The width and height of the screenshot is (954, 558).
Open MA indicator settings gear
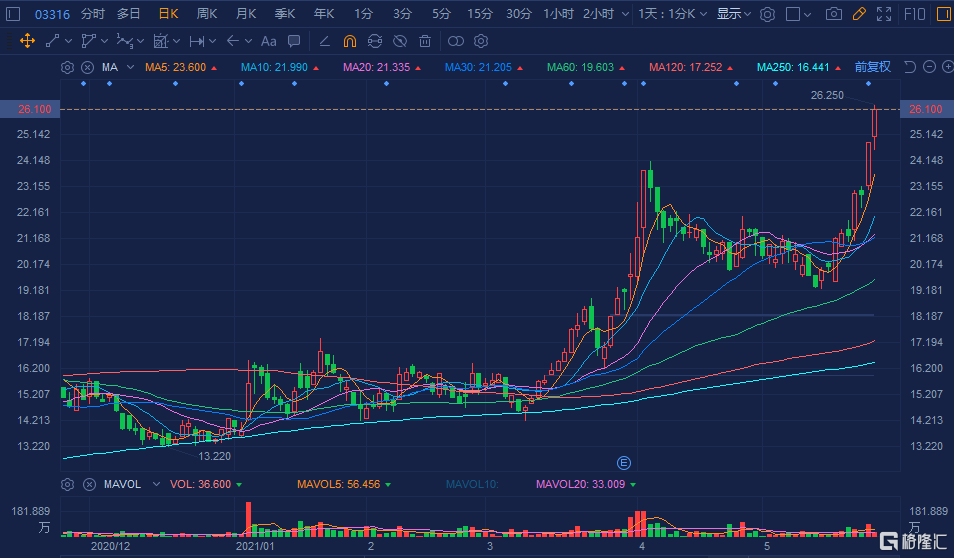point(67,67)
